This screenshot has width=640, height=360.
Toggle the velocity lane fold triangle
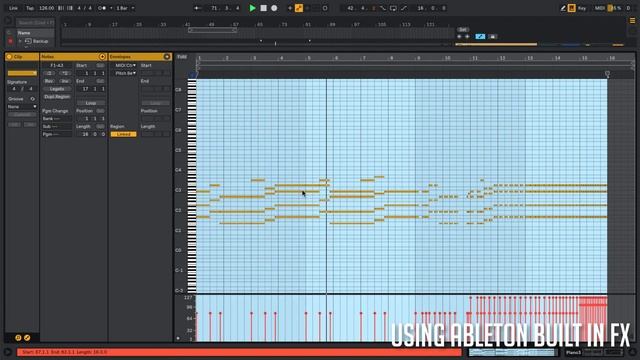(x=178, y=338)
